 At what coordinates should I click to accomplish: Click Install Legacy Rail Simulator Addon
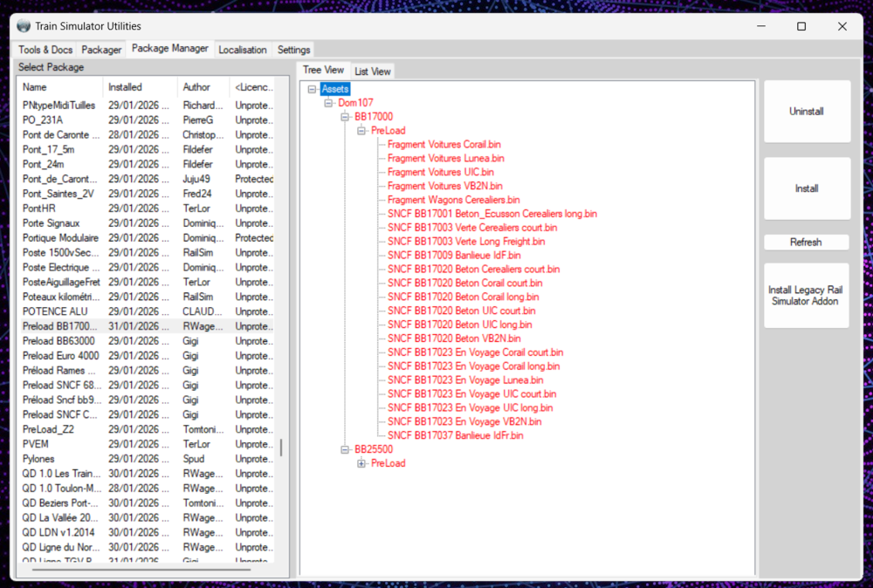click(x=806, y=296)
